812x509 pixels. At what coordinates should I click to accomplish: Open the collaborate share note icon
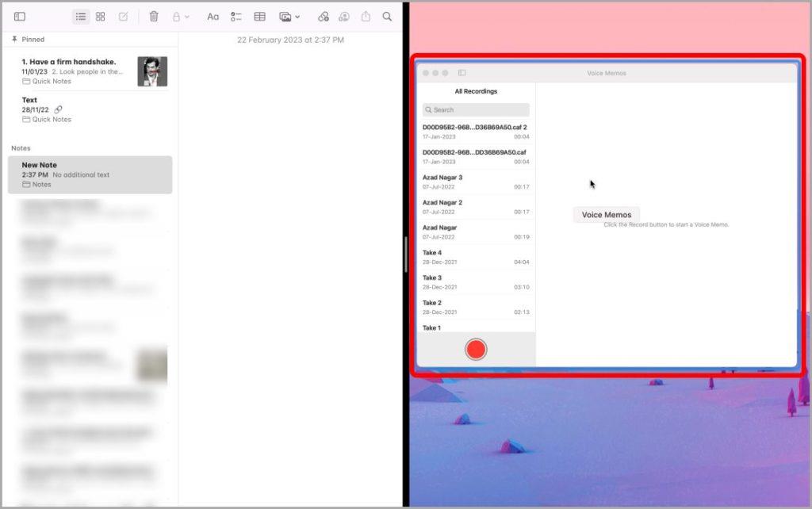[344, 17]
